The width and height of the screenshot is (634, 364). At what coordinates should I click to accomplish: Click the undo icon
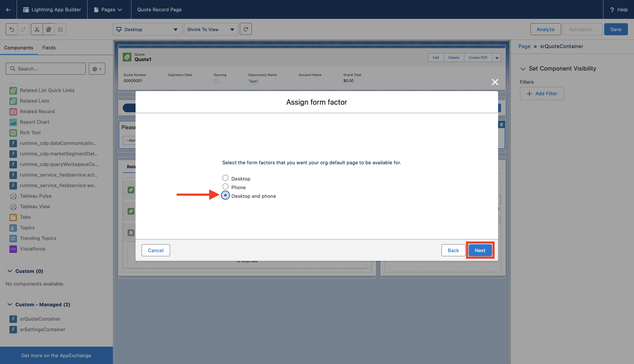(12, 29)
